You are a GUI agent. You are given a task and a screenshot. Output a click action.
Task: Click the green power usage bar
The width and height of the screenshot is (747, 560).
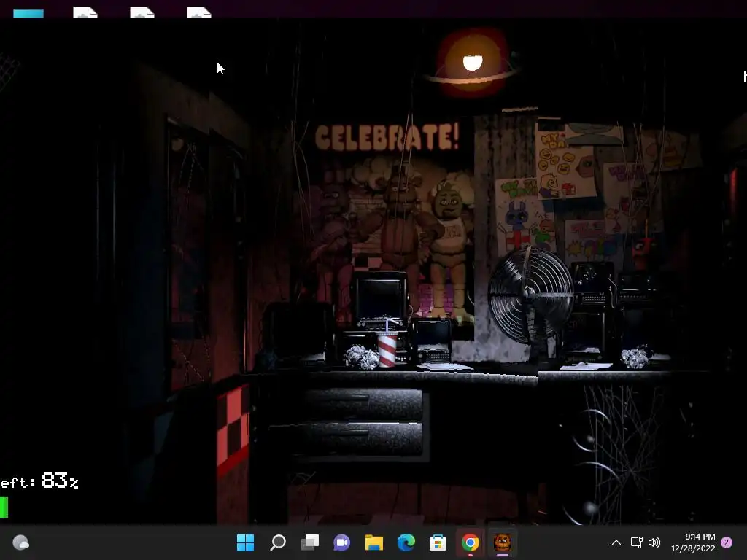click(4, 507)
